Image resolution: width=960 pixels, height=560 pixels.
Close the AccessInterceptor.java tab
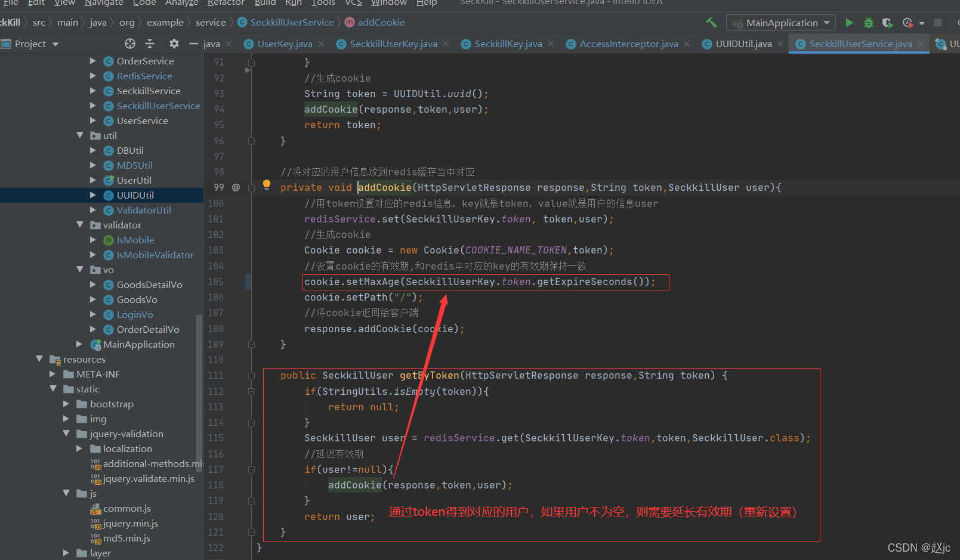687,44
